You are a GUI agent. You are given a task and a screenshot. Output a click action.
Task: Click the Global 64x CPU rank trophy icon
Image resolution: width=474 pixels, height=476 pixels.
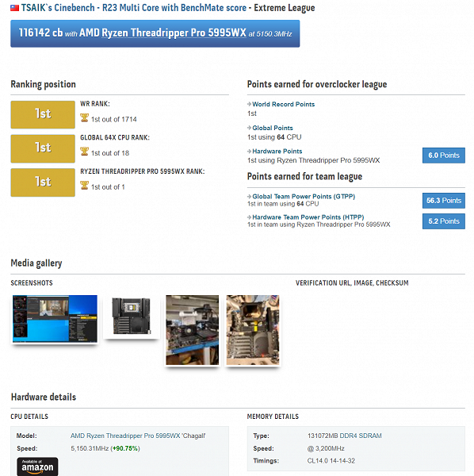coord(85,152)
